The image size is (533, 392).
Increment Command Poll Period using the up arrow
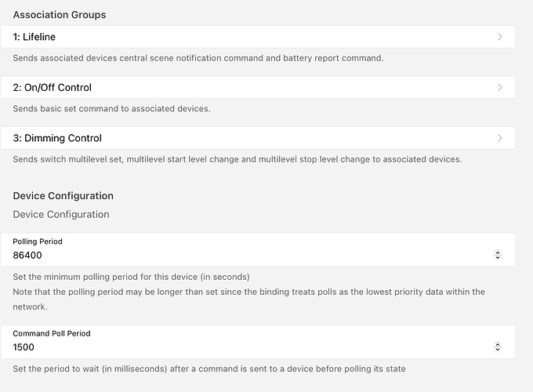point(498,344)
